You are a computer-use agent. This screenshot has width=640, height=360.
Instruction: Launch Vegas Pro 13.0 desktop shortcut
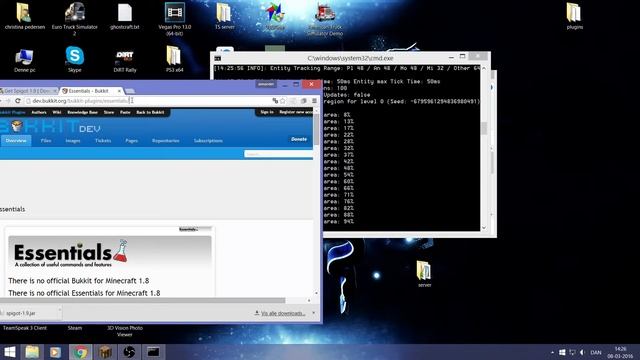pyautogui.click(x=175, y=18)
